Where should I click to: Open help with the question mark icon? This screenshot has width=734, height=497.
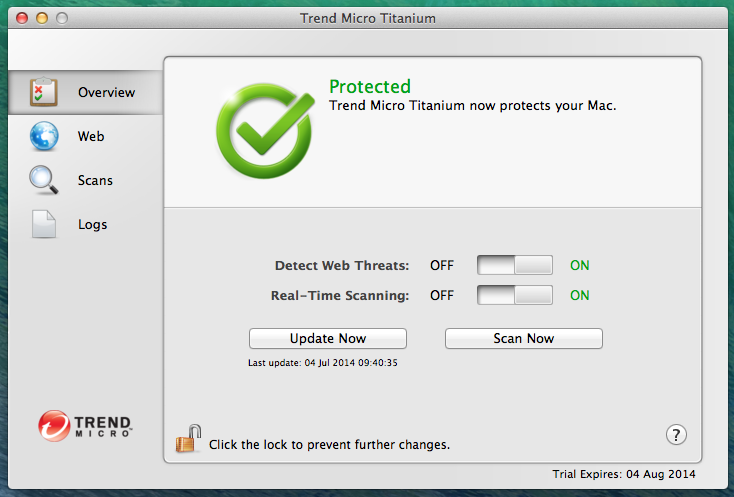(x=676, y=435)
